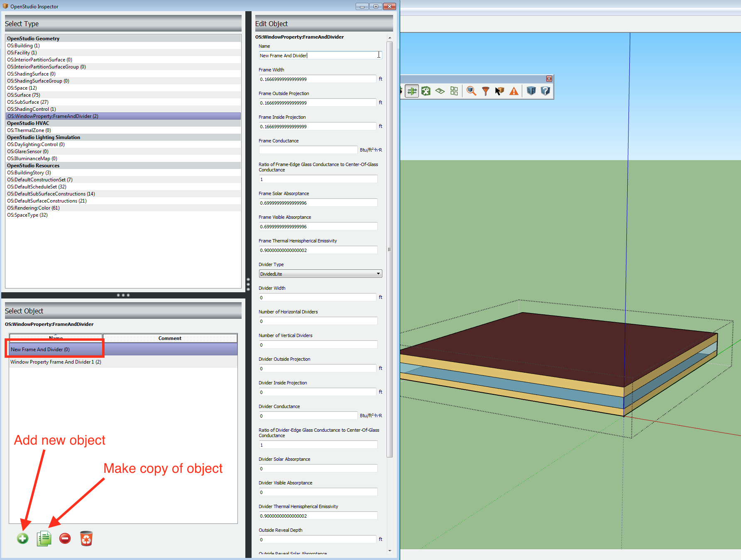Click the orange funnel filter icon

point(485,91)
